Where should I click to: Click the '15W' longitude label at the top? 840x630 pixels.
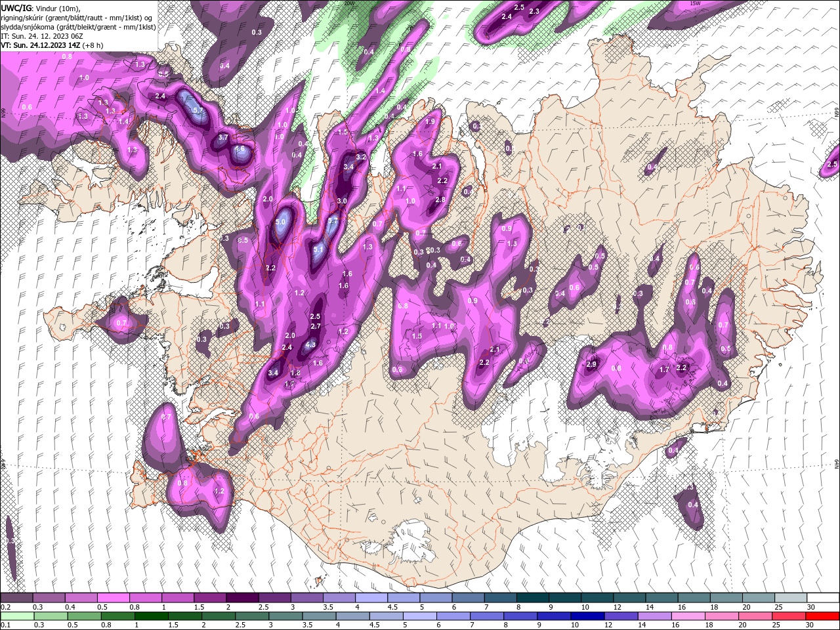pyautogui.click(x=695, y=3)
